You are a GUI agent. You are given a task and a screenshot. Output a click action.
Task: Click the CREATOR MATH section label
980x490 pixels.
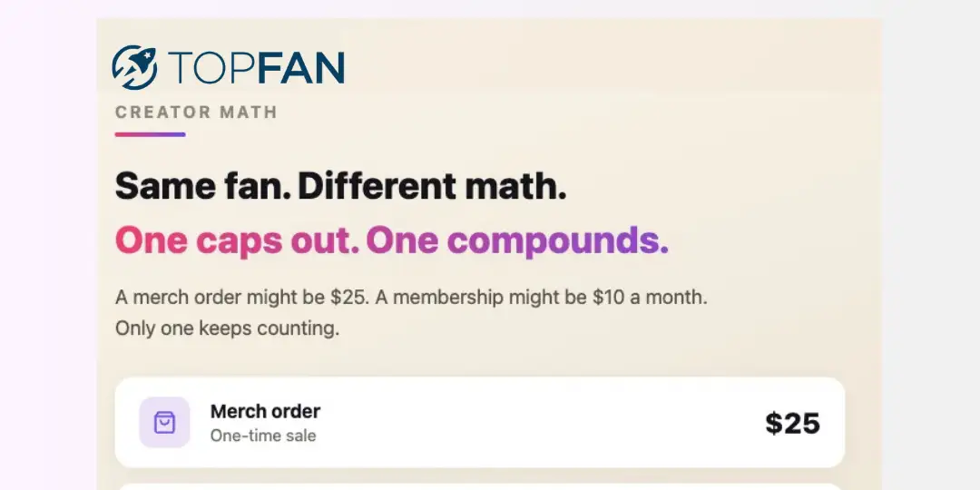[196, 113]
